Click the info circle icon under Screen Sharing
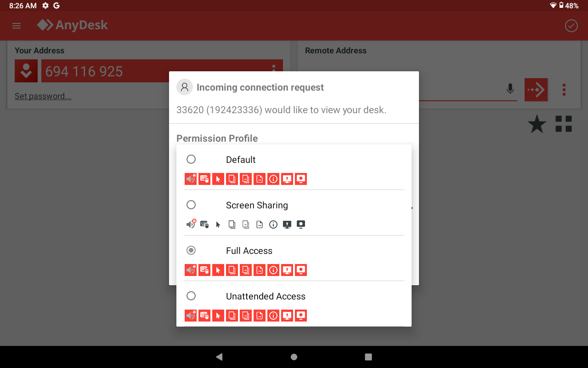Screen dimensions: 588x368 click(273, 224)
